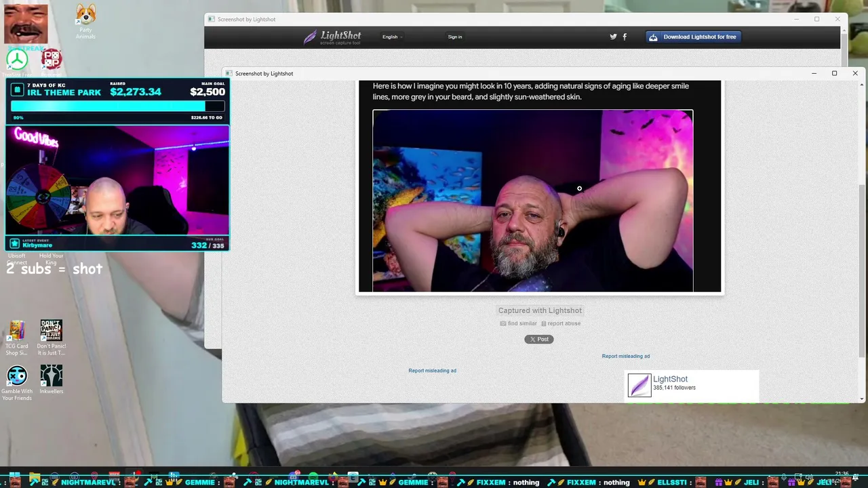Screen dimensions: 868x488
Task: Click the back window's Screenshot by Lightshot title
Action: 246,20
